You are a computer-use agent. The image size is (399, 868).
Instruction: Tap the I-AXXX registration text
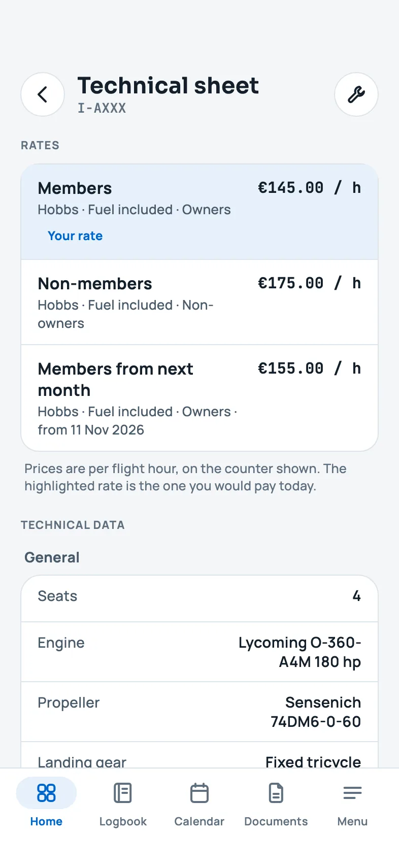(102, 108)
